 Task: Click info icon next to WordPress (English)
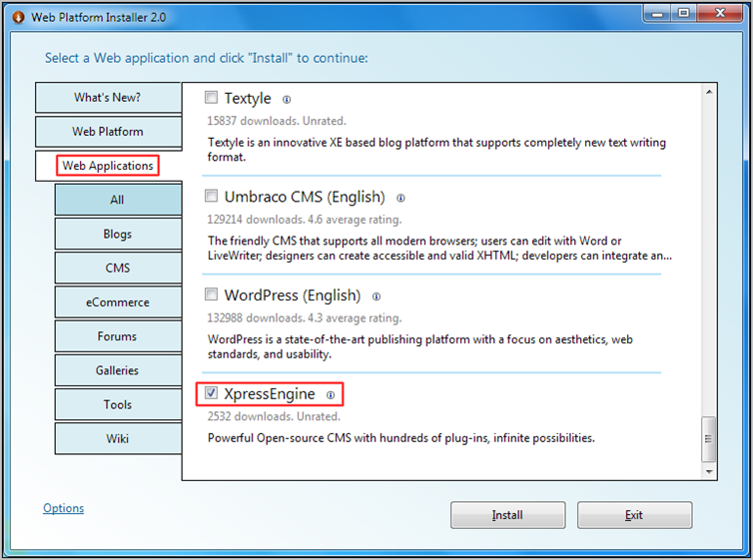376,296
